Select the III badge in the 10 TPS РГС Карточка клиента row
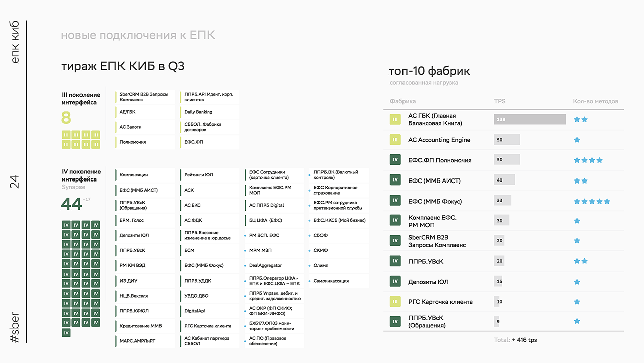 coord(395,302)
